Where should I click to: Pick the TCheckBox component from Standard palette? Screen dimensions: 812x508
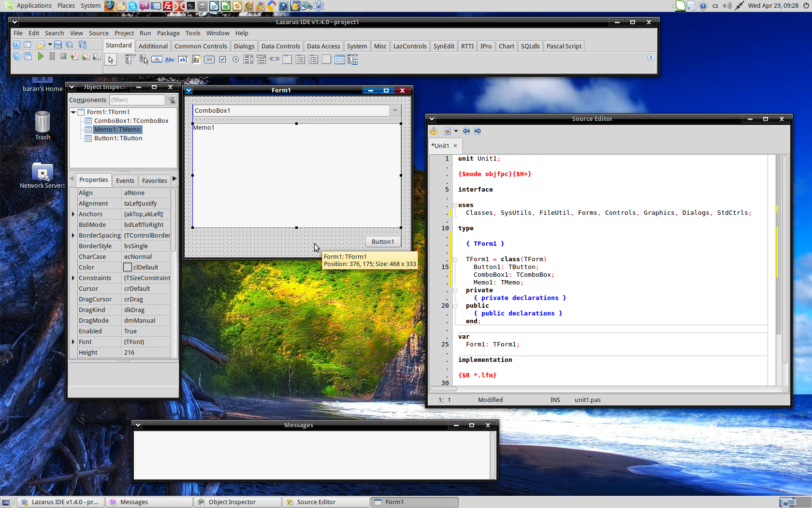tap(222, 59)
